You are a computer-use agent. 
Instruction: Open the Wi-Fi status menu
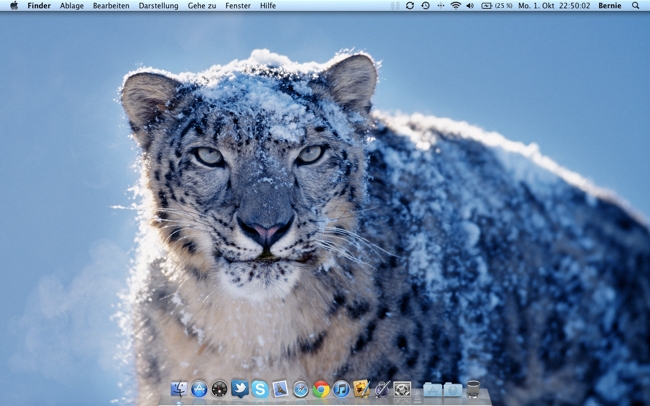click(x=456, y=6)
